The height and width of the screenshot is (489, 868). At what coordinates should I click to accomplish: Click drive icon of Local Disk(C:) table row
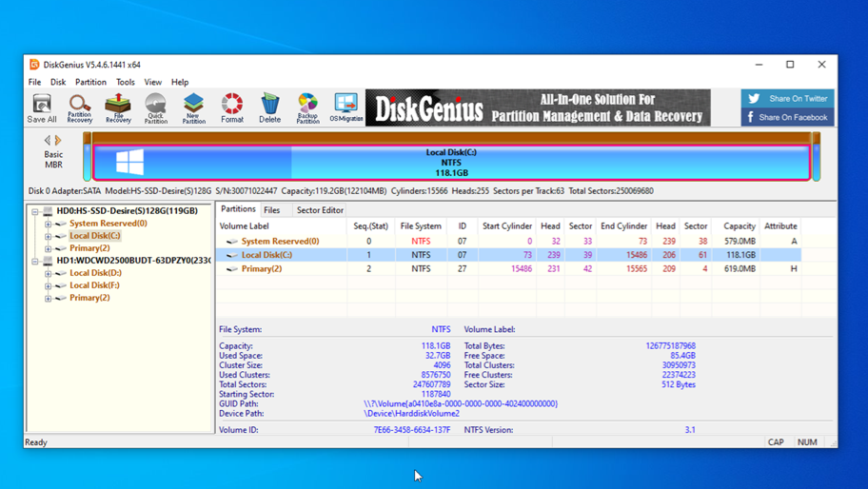[x=232, y=255]
